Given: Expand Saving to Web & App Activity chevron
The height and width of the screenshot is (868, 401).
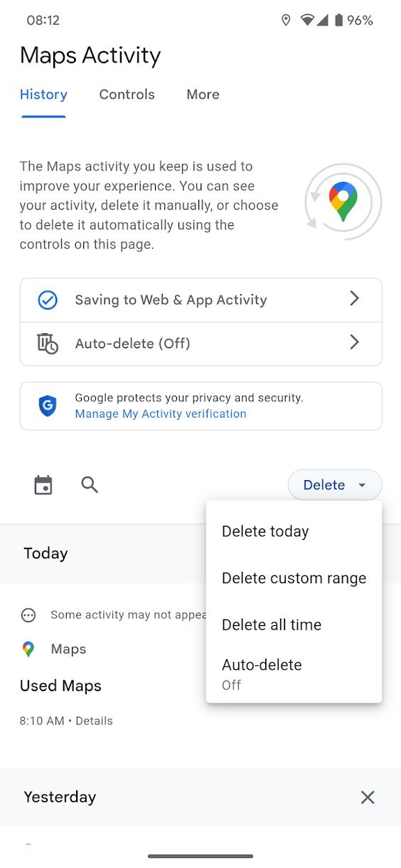Looking at the screenshot, I should [x=355, y=300].
